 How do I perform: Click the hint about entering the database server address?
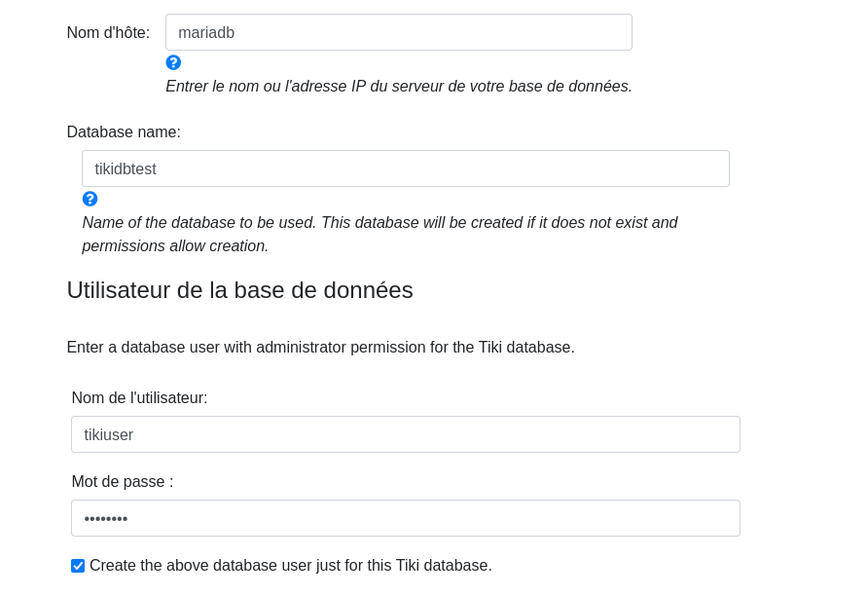click(x=398, y=86)
